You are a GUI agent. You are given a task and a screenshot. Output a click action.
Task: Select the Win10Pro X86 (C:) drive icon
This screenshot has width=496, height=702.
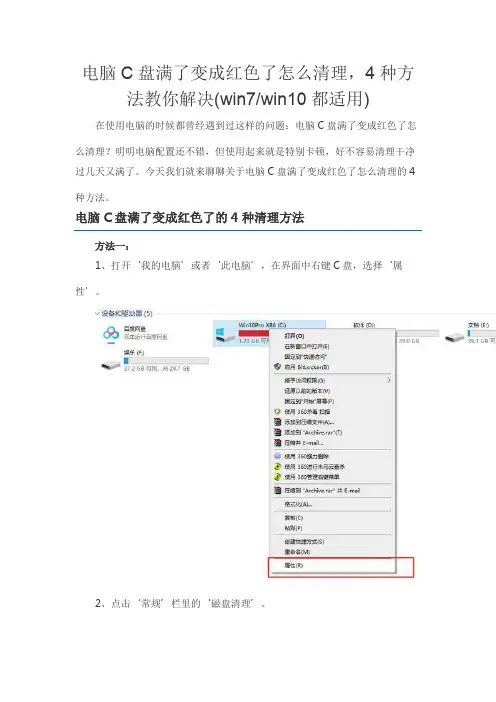(x=225, y=335)
